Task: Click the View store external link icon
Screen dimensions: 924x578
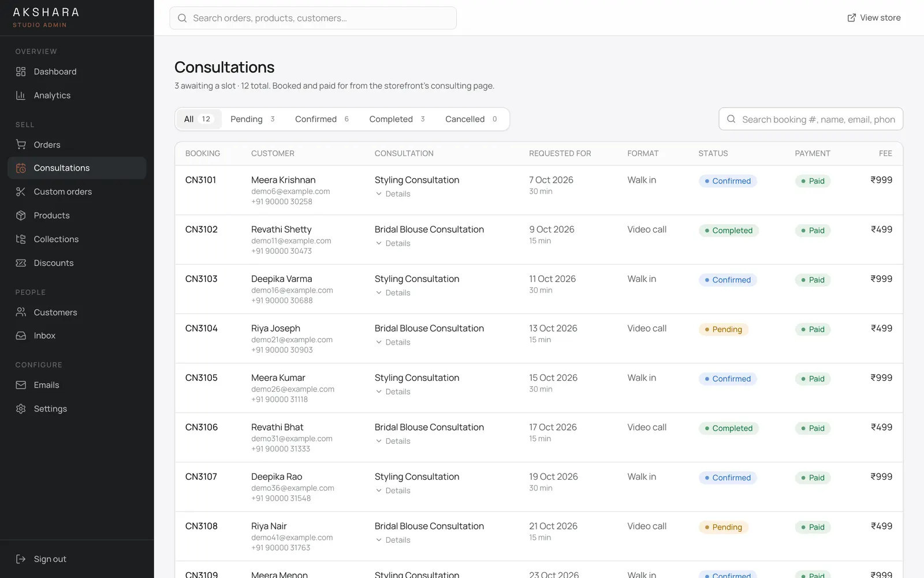Action: [851, 18]
